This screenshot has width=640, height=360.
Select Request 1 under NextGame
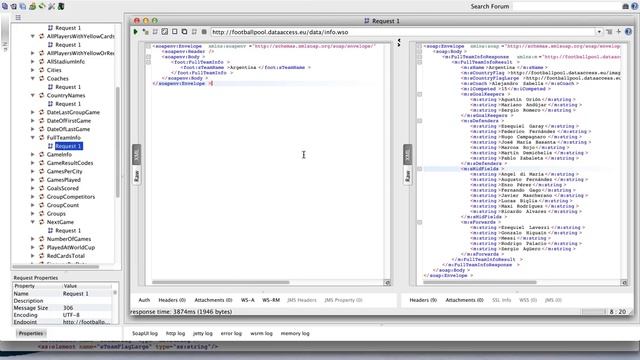pyautogui.click(x=68, y=231)
